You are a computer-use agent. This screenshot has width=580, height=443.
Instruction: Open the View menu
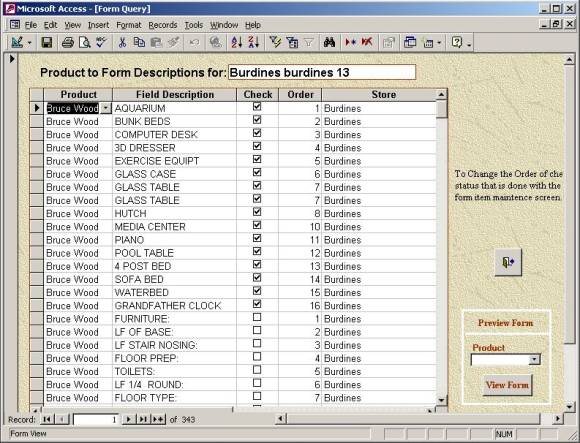(72, 25)
